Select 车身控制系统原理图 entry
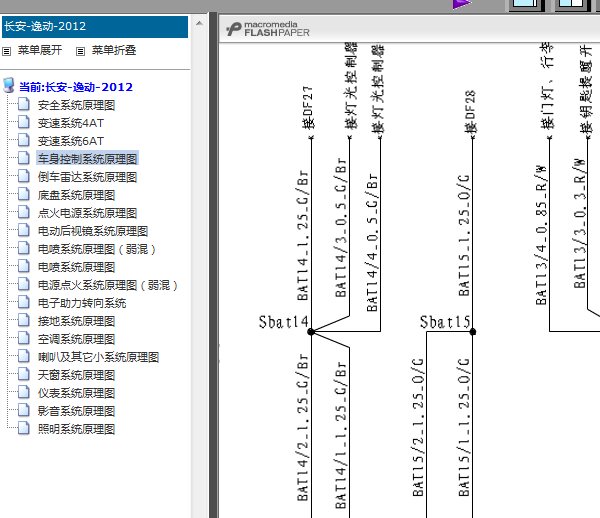This screenshot has height=518, width=600. click(87, 159)
